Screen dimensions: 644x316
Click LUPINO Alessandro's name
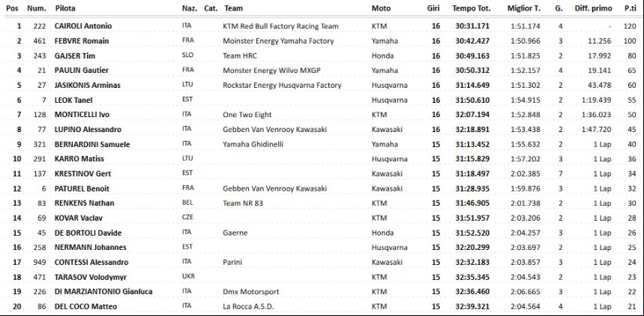pyautogui.click(x=88, y=129)
